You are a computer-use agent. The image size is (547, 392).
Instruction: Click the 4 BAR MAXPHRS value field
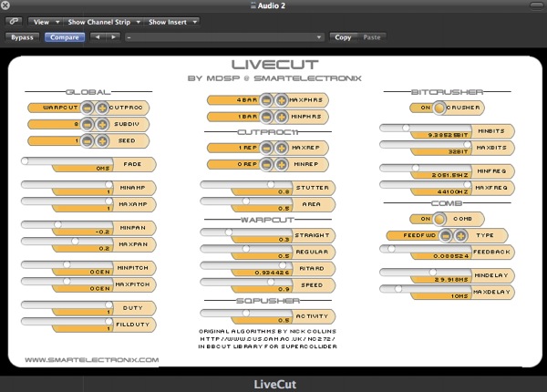[x=233, y=100]
